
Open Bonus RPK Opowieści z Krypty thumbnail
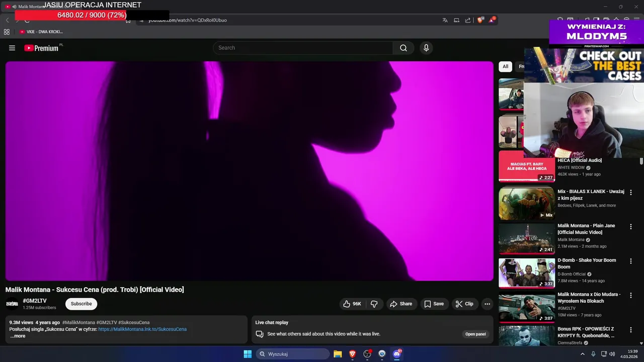[527, 335]
